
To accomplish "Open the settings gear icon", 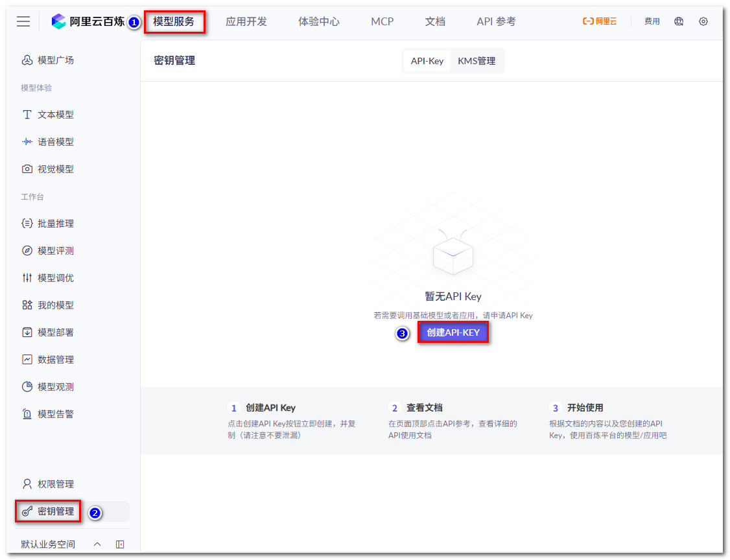I will 703,21.
